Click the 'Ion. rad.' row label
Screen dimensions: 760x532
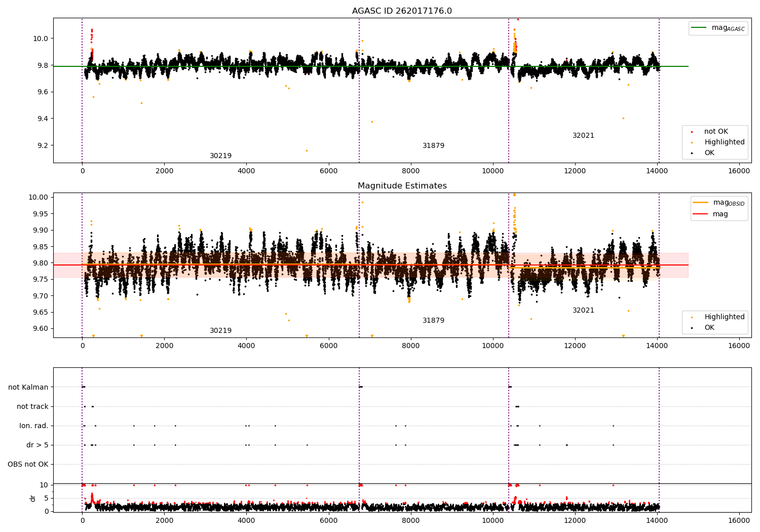click(34, 426)
